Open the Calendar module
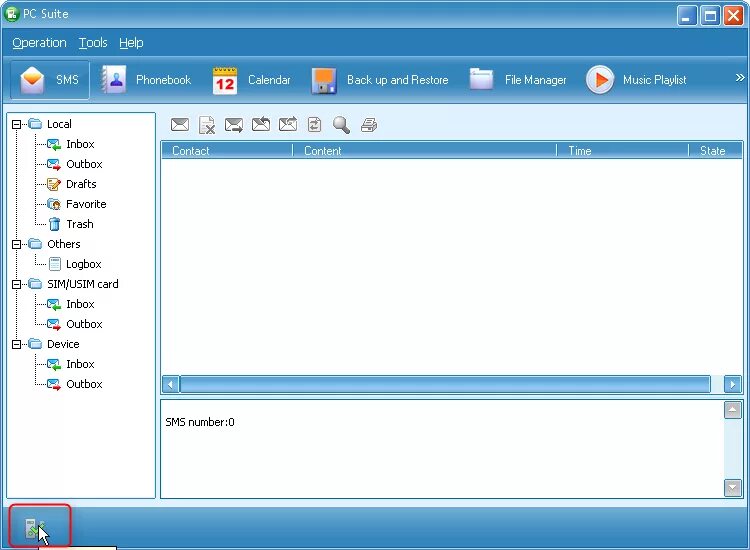The width and height of the screenshot is (750, 550). [x=251, y=80]
